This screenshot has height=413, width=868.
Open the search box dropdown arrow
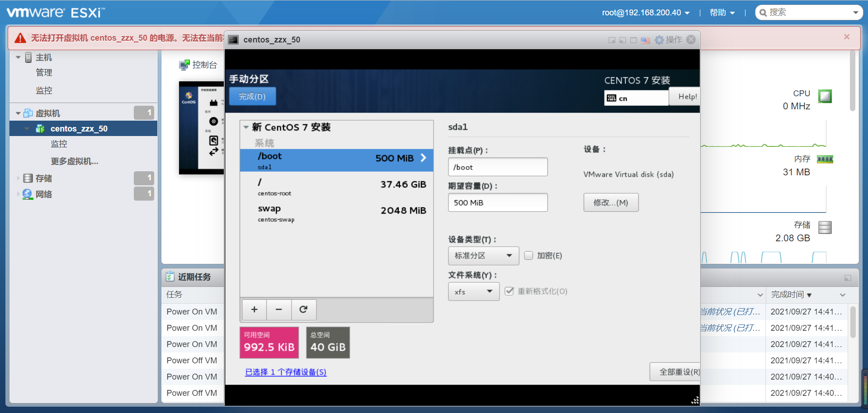tap(855, 13)
